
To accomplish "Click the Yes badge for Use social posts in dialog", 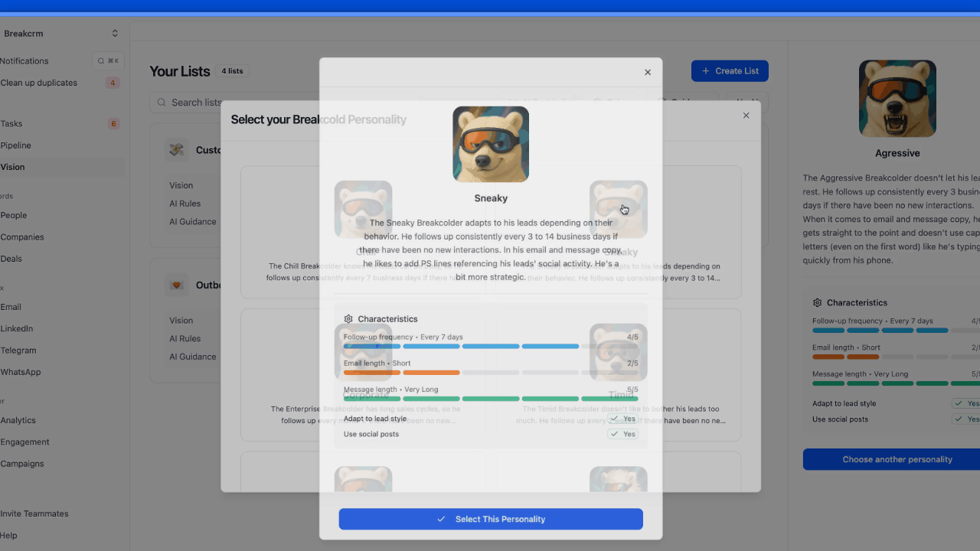I will point(623,434).
